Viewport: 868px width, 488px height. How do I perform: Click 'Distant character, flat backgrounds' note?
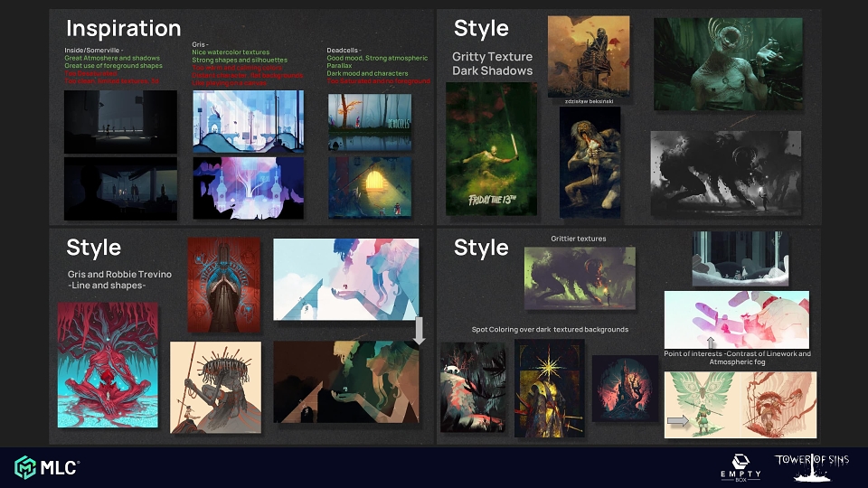click(x=248, y=76)
